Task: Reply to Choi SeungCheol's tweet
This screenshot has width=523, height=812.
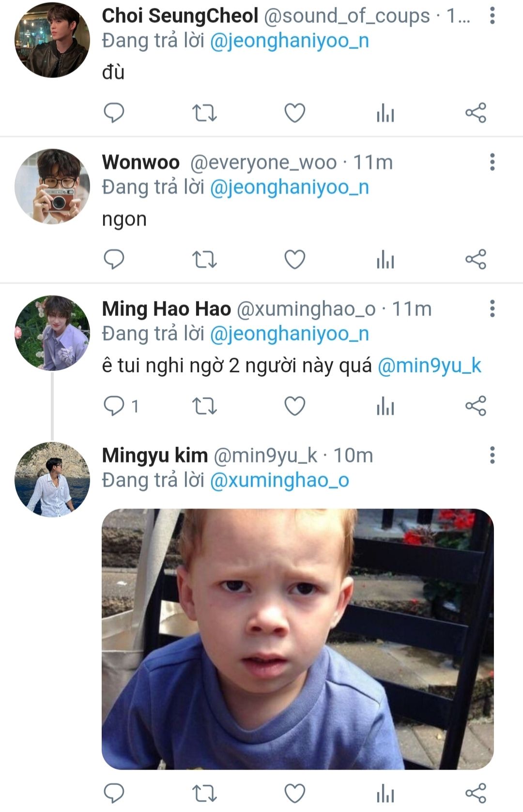Action: (x=114, y=113)
